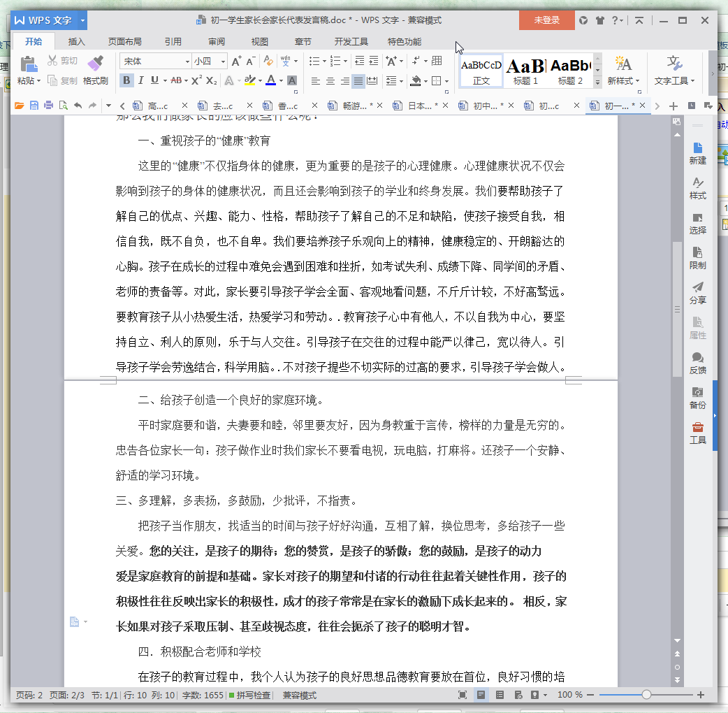Print the document with printer icon

click(x=48, y=106)
